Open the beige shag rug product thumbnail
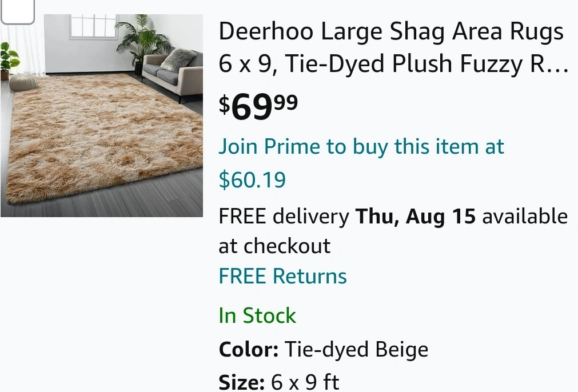The width and height of the screenshot is (578, 392). (x=102, y=137)
